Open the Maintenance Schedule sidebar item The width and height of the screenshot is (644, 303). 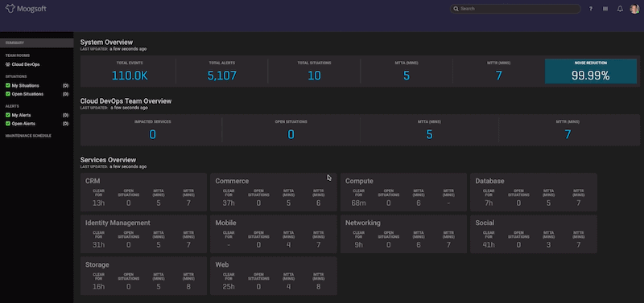[x=28, y=136]
